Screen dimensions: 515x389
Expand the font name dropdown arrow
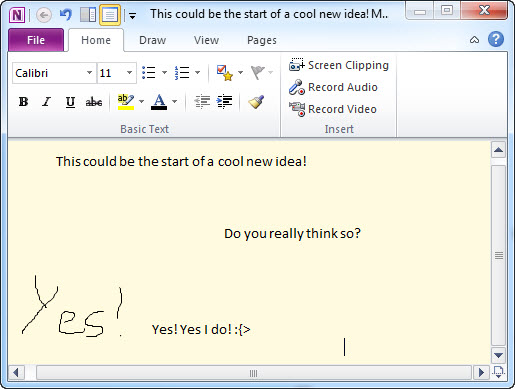click(89, 73)
